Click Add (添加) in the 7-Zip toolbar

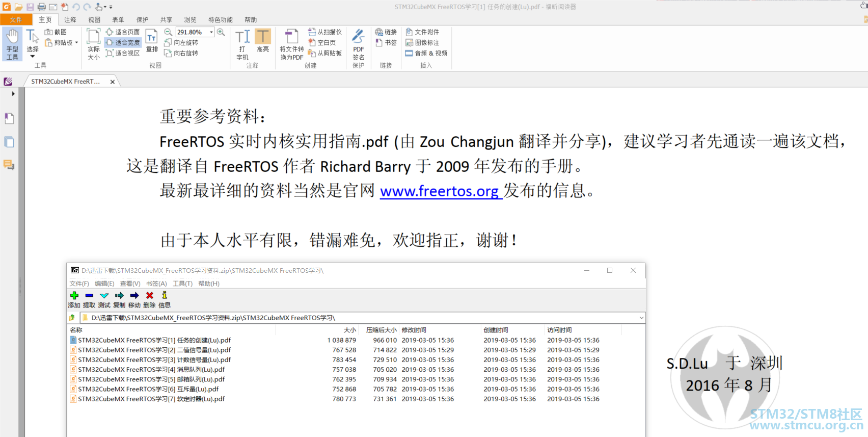coord(74,300)
